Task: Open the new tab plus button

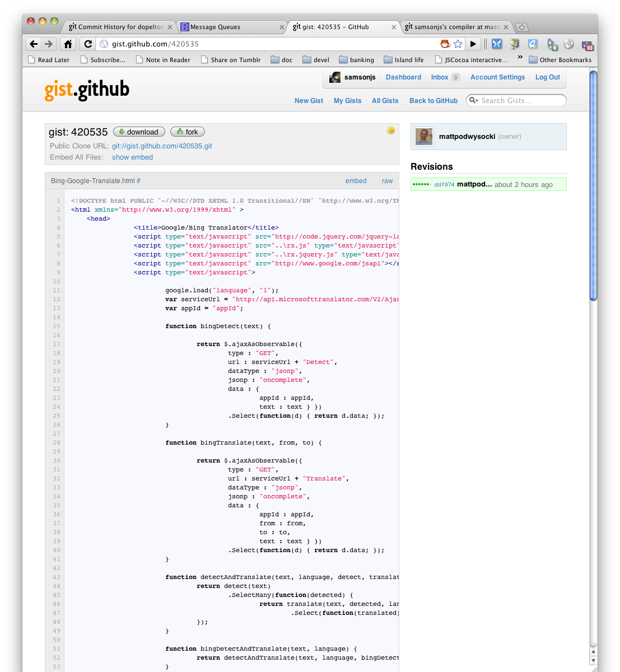Action: click(521, 27)
